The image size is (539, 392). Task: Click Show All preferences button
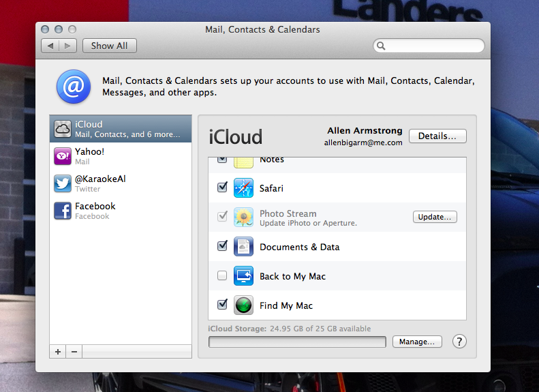pos(109,46)
